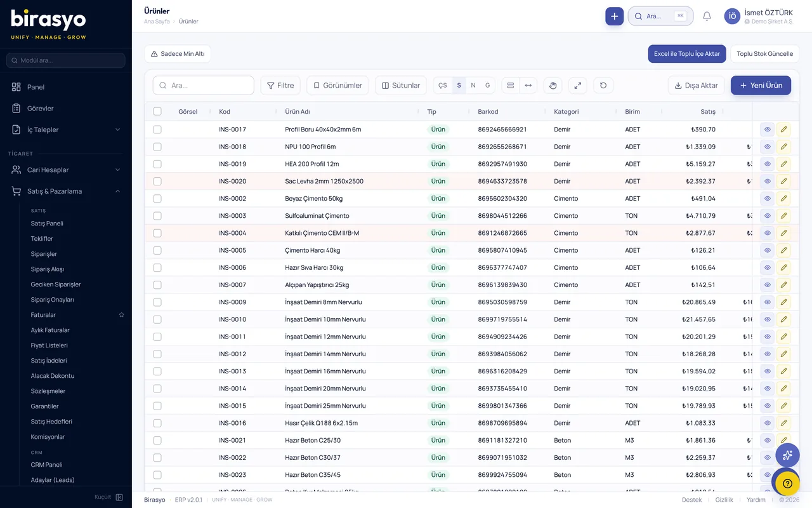Viewport: 812px width, 508px height.
Task: Open Faturalar in the sidebar
Action: coord(43,315)
